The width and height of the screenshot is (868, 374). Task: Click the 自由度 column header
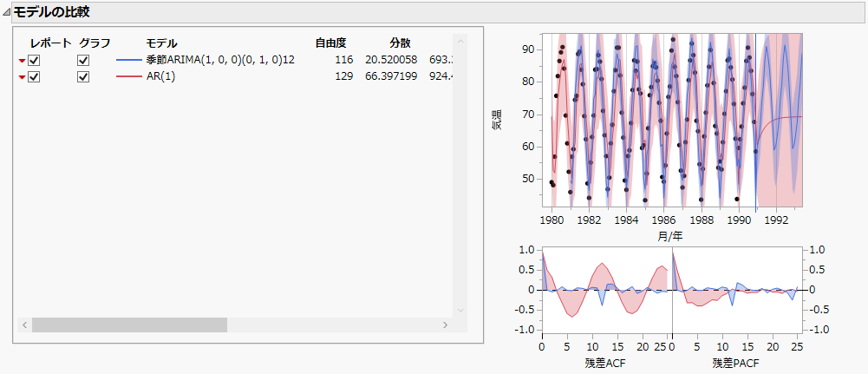pos(331,43)
